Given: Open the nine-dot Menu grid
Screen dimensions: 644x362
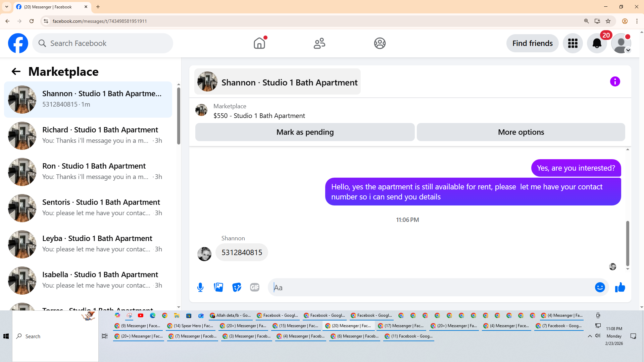Looking at the screenshot, I should [573, 43].
